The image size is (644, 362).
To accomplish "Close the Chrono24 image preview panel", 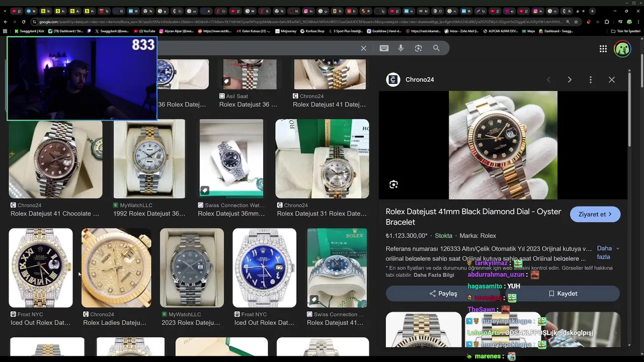I will 612,80.
